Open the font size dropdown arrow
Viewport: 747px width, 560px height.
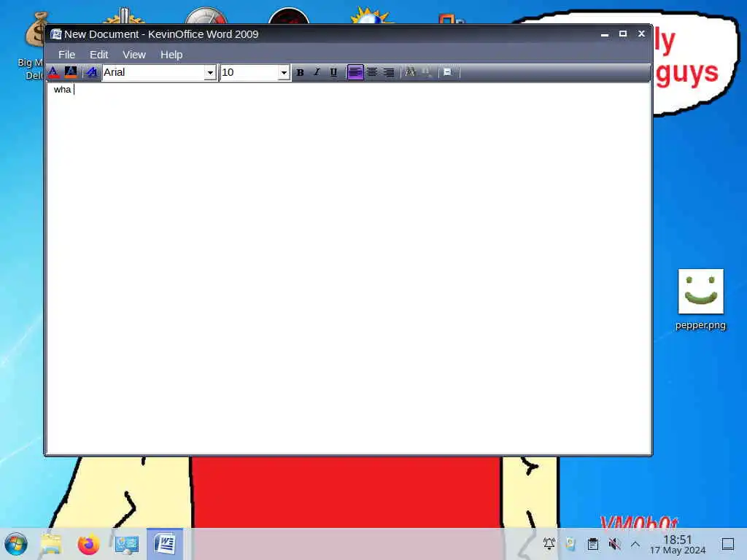(284, 72)
